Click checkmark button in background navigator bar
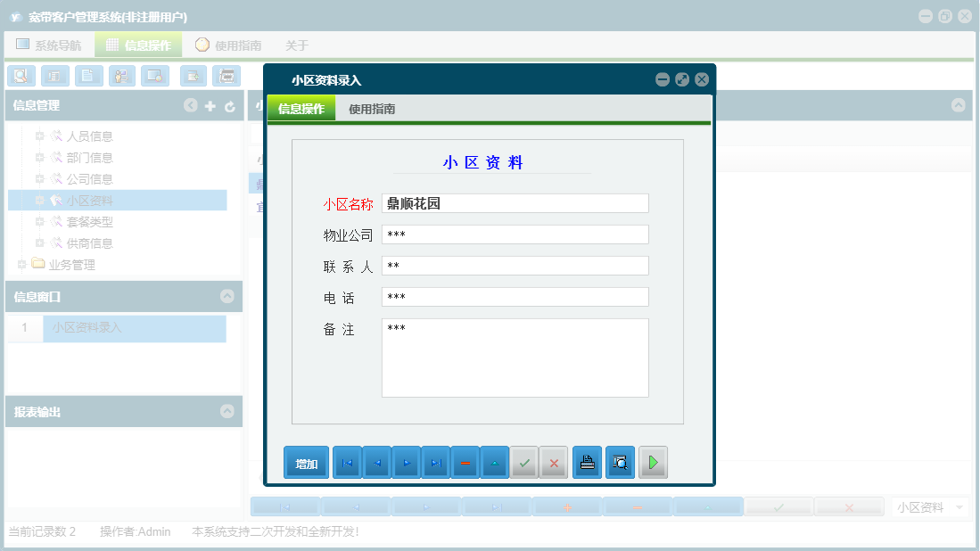Image resolution: width=980 pixels, height=551 pixels. pyautogui.click(x=778, y=507)
